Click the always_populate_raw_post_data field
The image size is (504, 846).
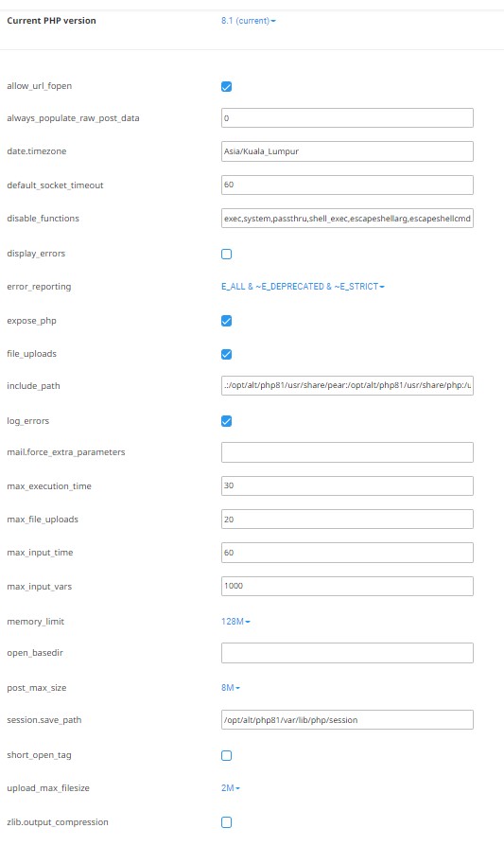347,118
